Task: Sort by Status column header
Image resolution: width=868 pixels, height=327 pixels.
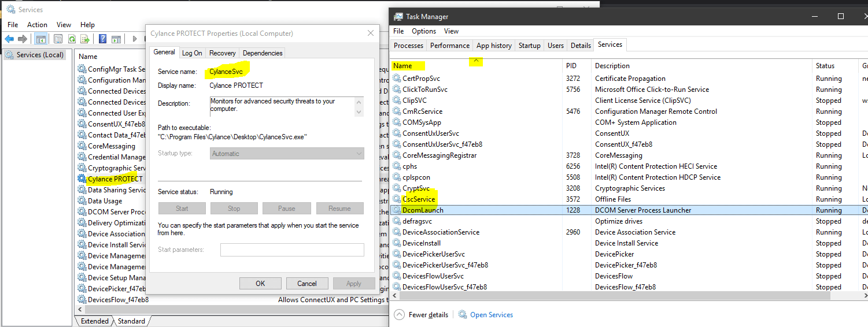Action: [x=825, y=66]
